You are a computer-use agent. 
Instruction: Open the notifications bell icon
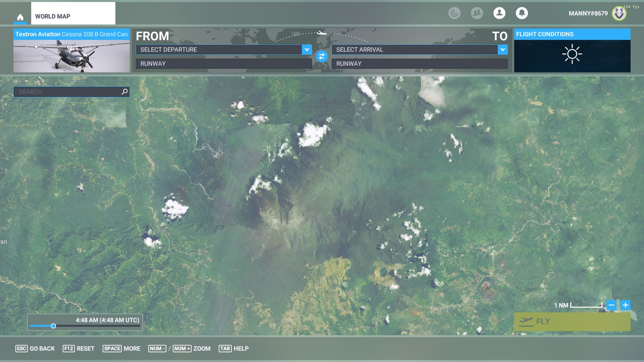pos(522,13)
